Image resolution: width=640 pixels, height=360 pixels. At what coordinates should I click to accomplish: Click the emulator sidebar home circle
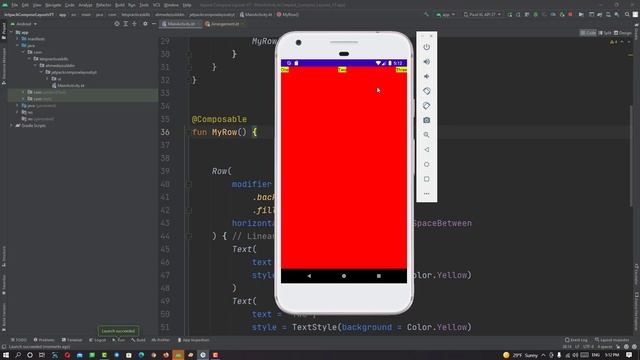[427, 164]
